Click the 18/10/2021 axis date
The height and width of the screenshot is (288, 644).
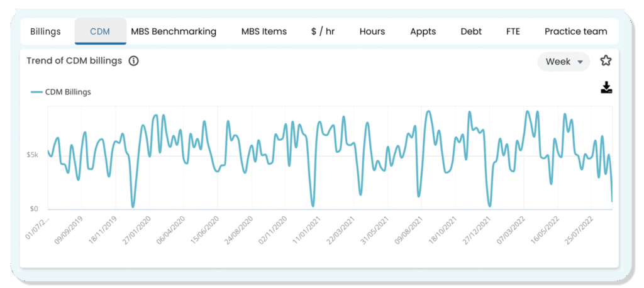pos(444,230)
